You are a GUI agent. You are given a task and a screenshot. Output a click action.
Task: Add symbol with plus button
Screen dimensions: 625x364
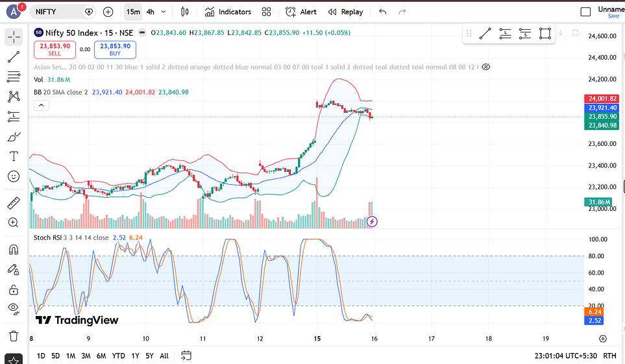coord(108,12)
